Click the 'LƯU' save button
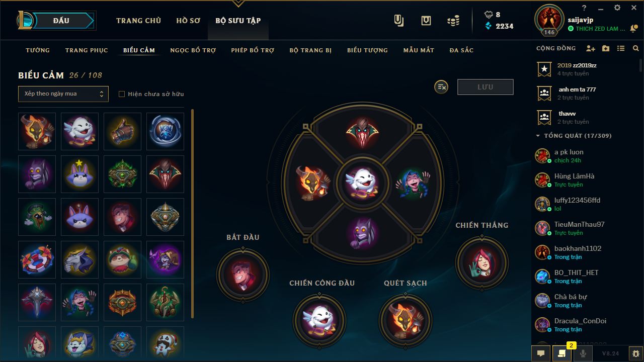644x362 pixels. [486, 87]
